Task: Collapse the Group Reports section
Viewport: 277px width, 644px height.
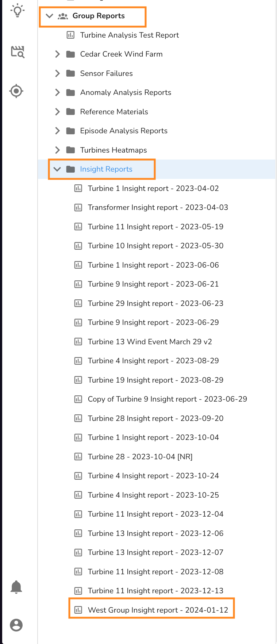Action: (50, 16)
